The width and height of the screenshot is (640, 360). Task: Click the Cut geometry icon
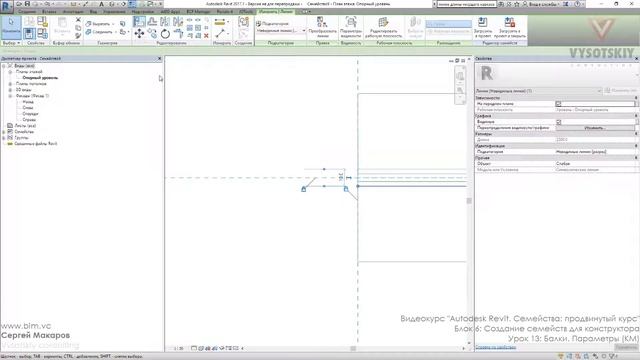89,24
